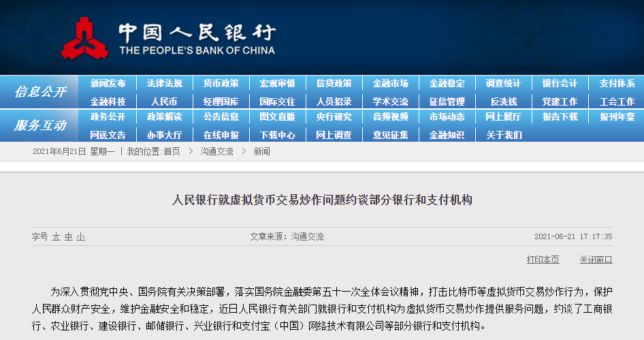Screen dimensions: 644x340
Task: Click the 服务互动 category header
Action: pos(40,125)
